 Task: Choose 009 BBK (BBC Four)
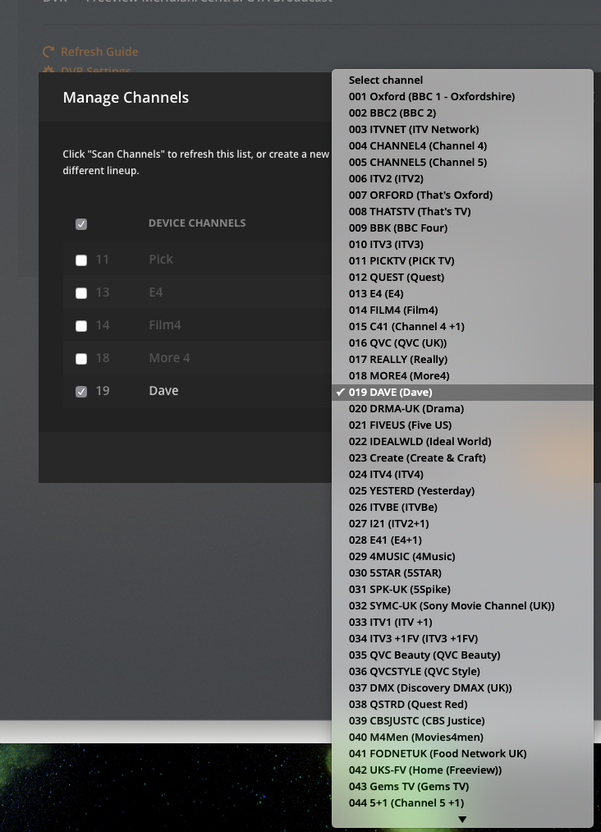pyautogui.click(x=463, y=228)
